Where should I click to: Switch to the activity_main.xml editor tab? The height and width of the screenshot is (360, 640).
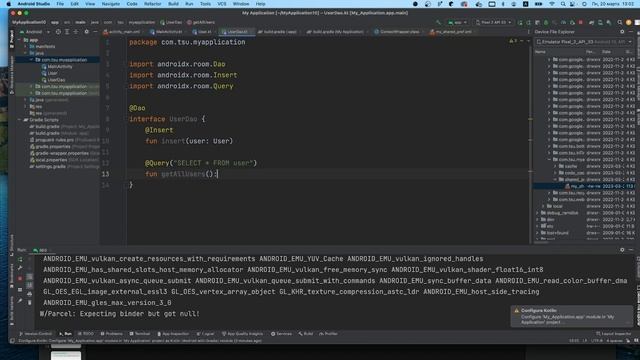[122, 31]
